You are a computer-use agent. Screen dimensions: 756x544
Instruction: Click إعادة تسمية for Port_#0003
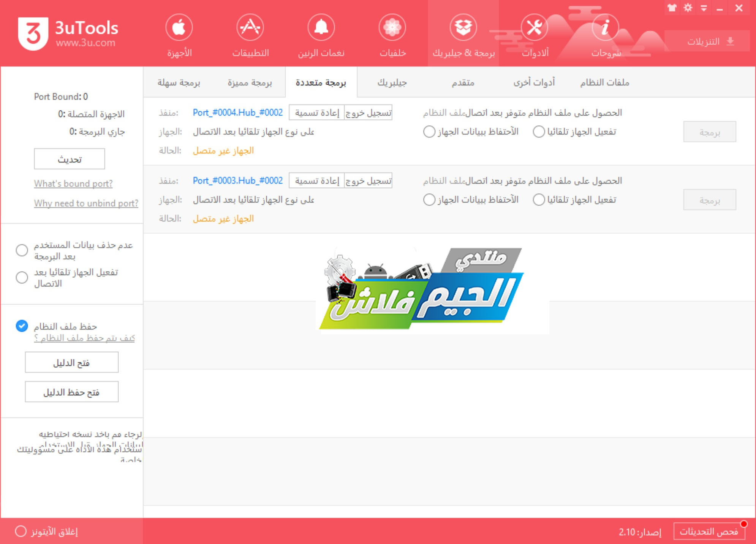click(317, 180)
